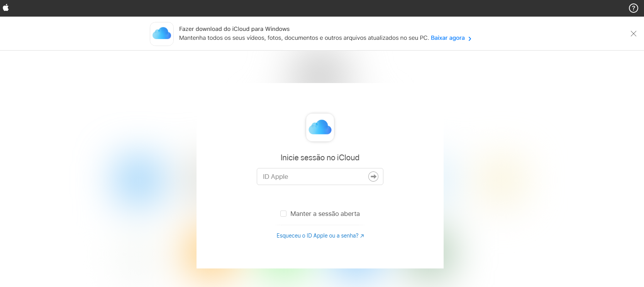The height and width of the screenshot is (287, 644).
Task: Click the banner text starting with Mantenha todos os seus vídeos
Action: coord(304,38)
